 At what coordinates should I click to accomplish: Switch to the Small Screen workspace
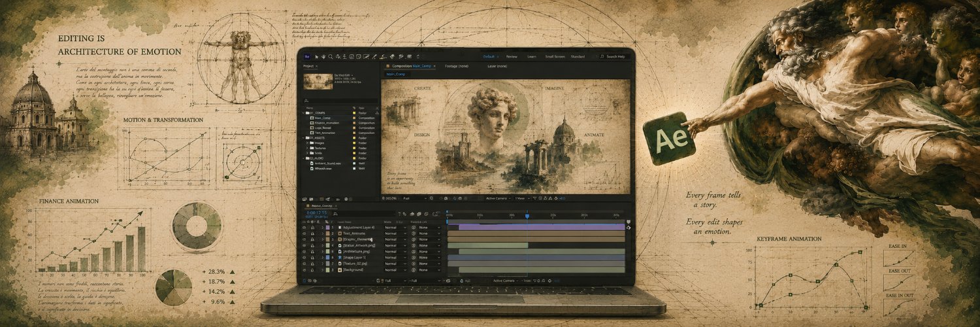pos(555,57)
